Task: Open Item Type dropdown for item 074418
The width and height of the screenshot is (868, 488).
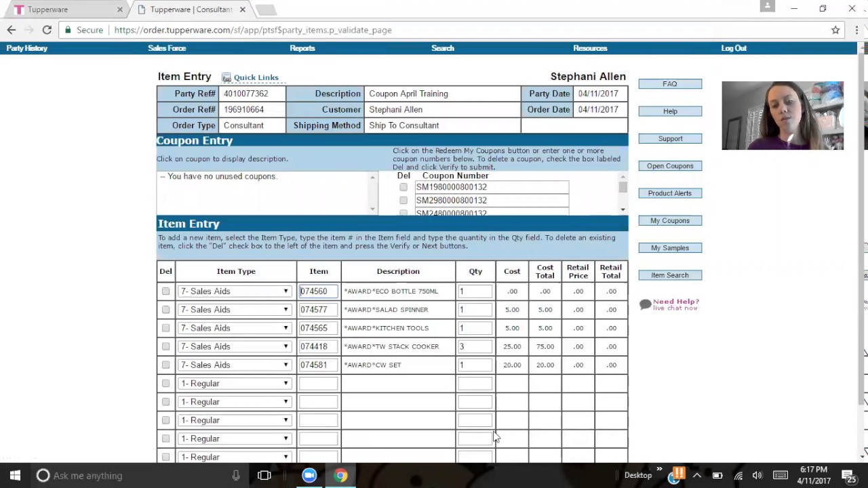Action: 235,346
